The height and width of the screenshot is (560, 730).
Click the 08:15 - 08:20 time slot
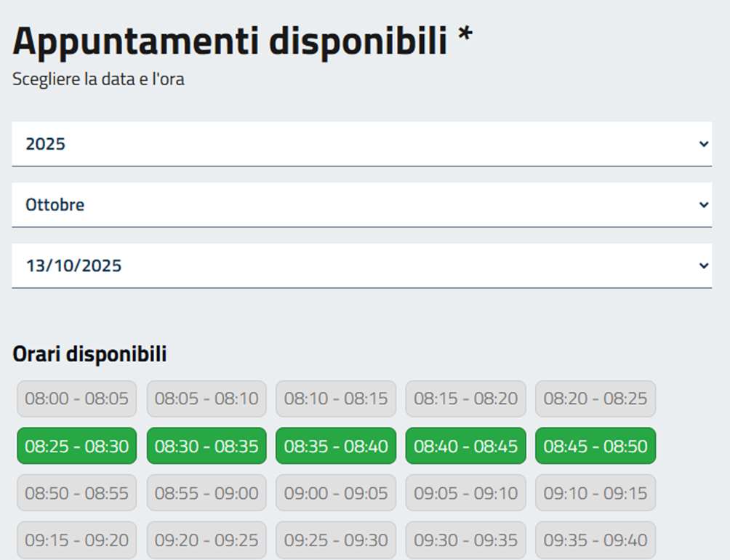coord(465,399)
